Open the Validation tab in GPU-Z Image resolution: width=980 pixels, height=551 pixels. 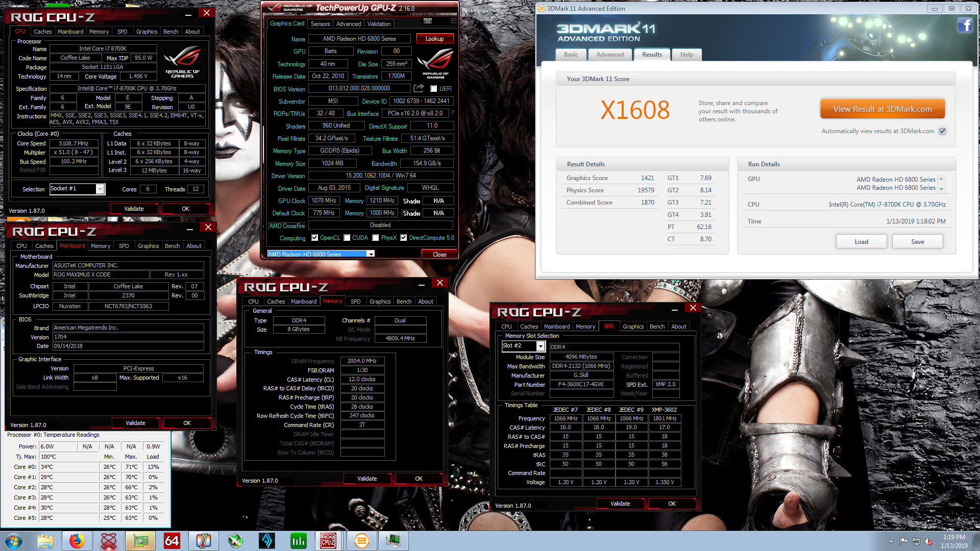click(x=379, y=24)
